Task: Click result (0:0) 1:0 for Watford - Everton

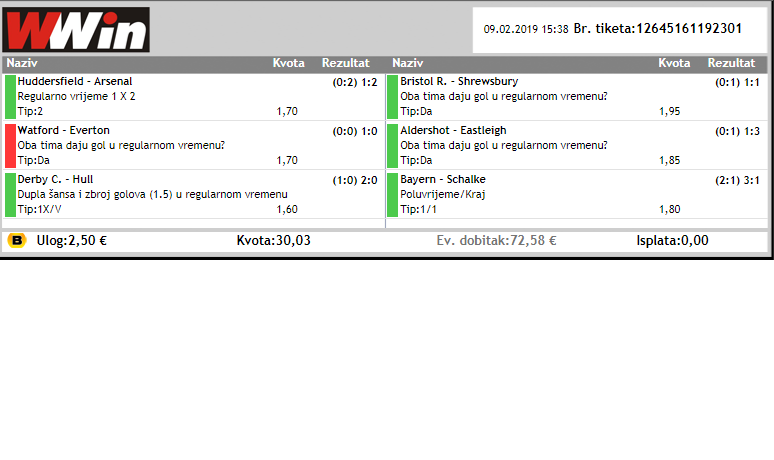Action: coord(355,131)
